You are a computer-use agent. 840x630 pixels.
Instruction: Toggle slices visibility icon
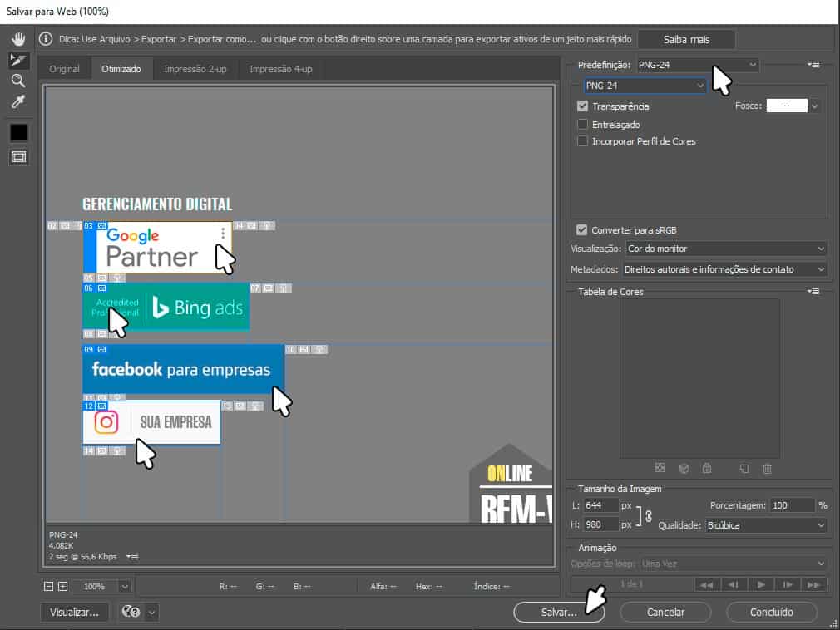click(18, 157)
